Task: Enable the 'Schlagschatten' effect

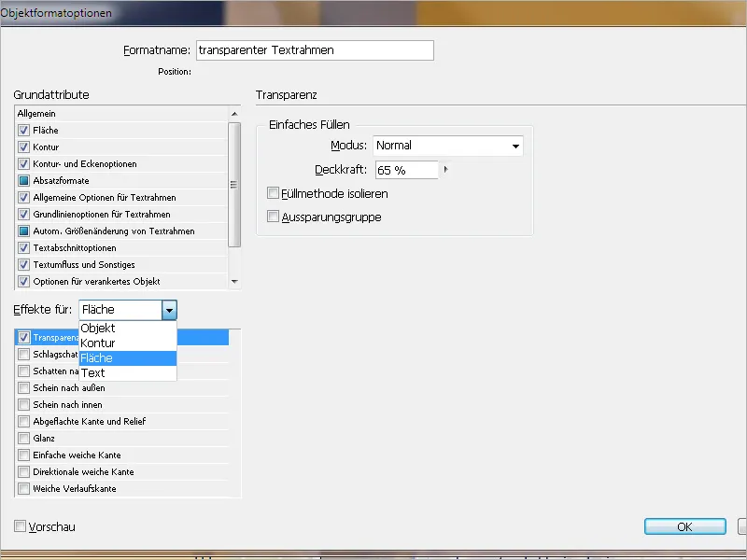Action: click(23, 354)
